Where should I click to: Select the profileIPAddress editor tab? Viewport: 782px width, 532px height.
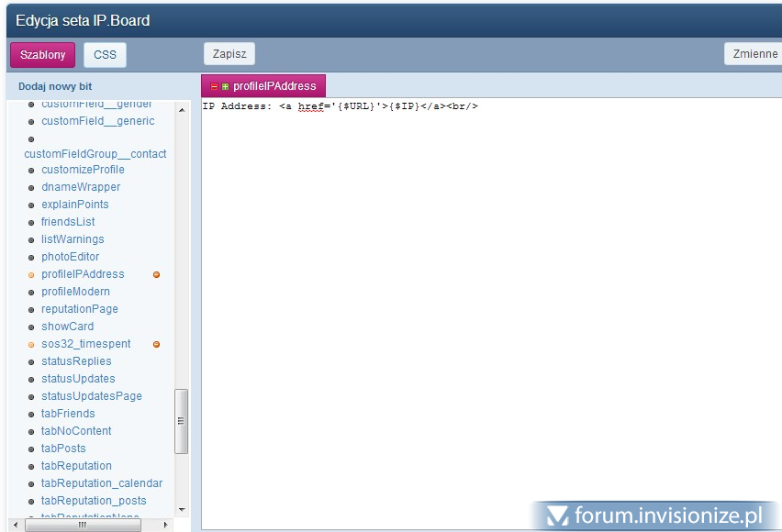pyautogui.click(x=273, y=86)
